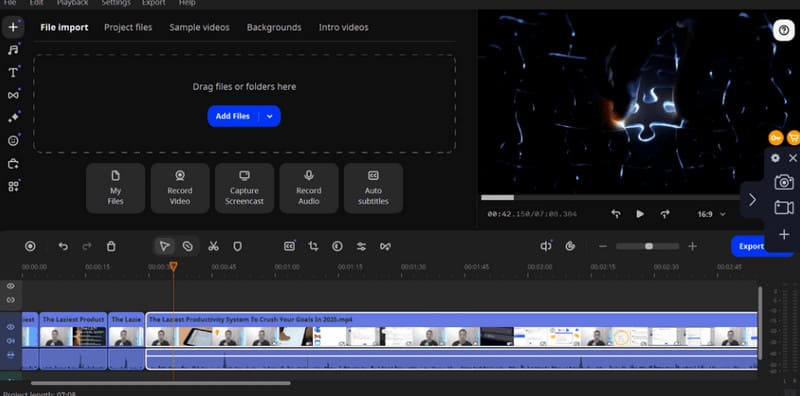Image resolution: width=800 pixels, height=396 pixels.
Task: Click the blue Export button
Action: tap(752, 246)
